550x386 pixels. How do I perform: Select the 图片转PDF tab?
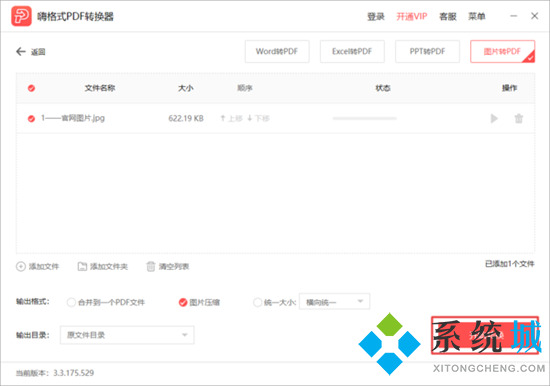point(502,52)
